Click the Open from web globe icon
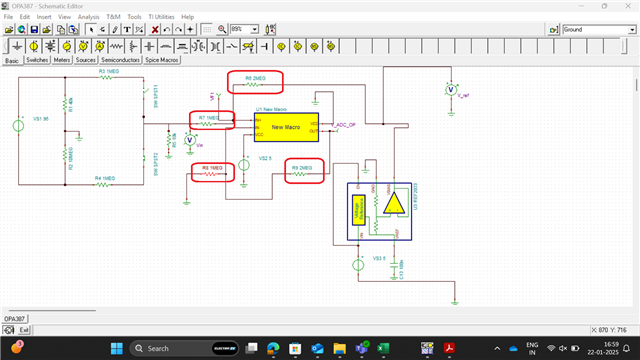 (21, 29)
